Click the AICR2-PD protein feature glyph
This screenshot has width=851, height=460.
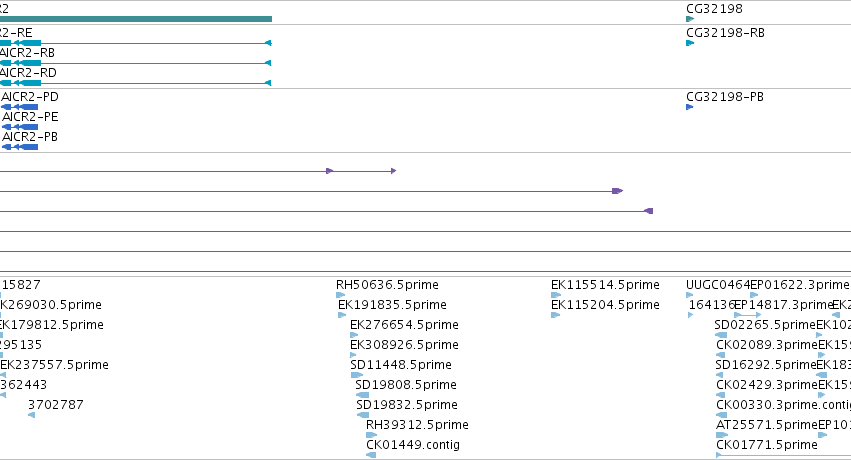coord(20,107)
